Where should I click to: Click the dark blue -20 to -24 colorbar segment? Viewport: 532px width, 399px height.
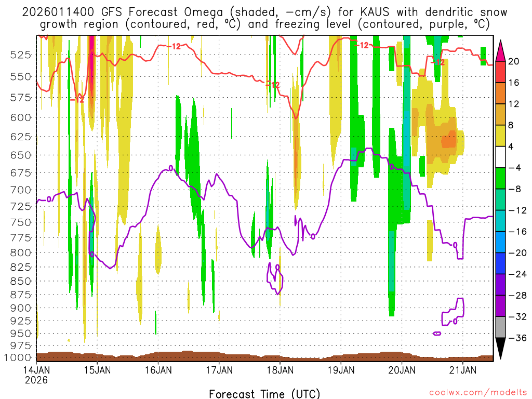point(500,263)
